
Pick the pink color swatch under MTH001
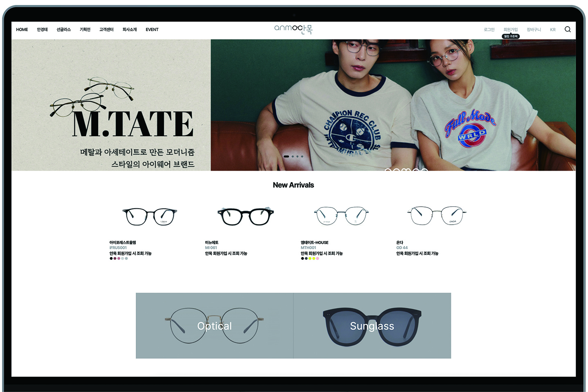[318, 259]
